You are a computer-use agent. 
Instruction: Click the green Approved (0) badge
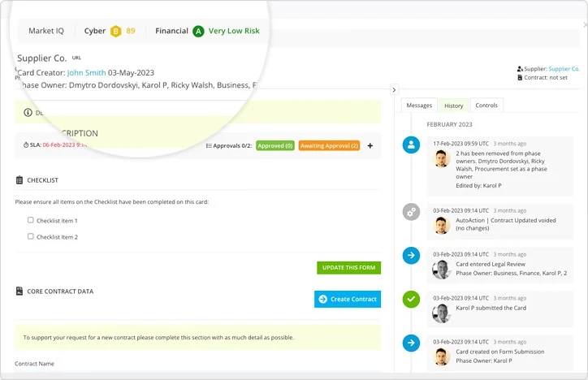click(275, 146)
